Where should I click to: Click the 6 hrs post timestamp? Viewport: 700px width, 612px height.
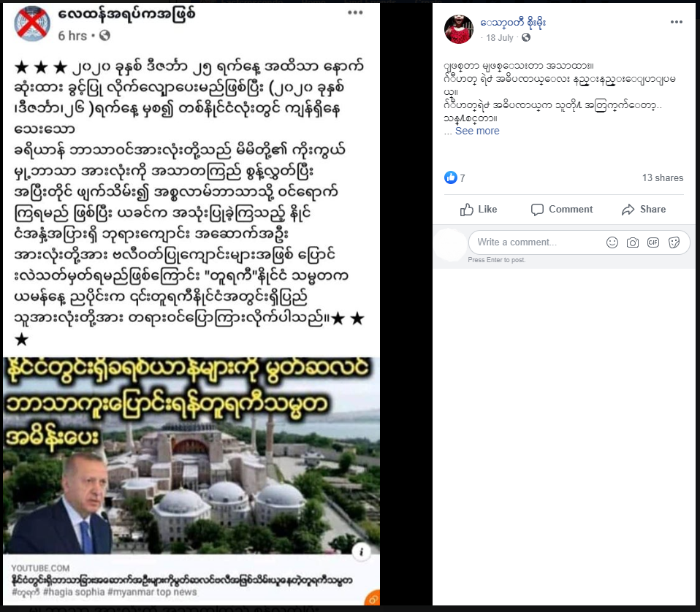click(x=72, y=36)
